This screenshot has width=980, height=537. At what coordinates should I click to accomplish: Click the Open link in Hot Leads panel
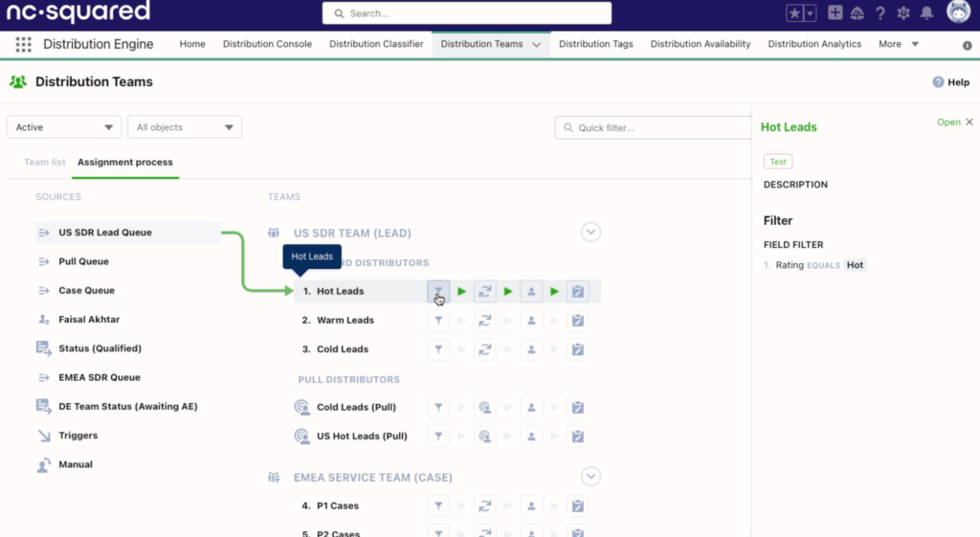point(948,122)
